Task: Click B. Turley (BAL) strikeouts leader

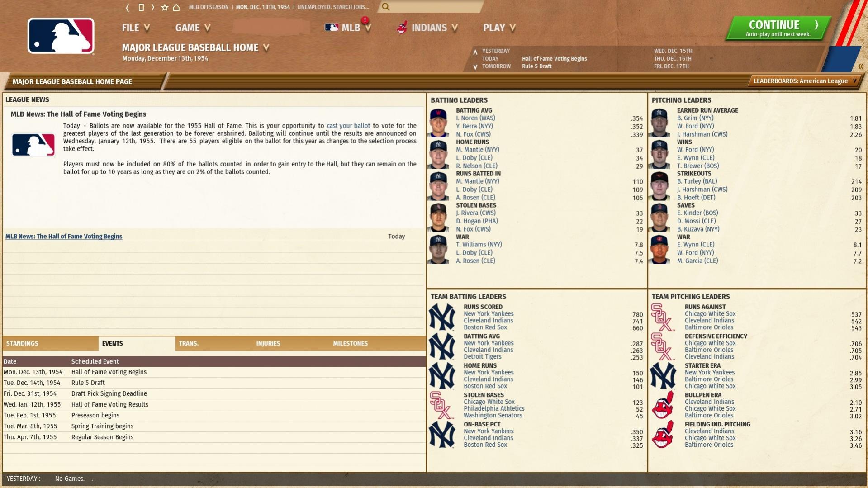Action: 697,181
